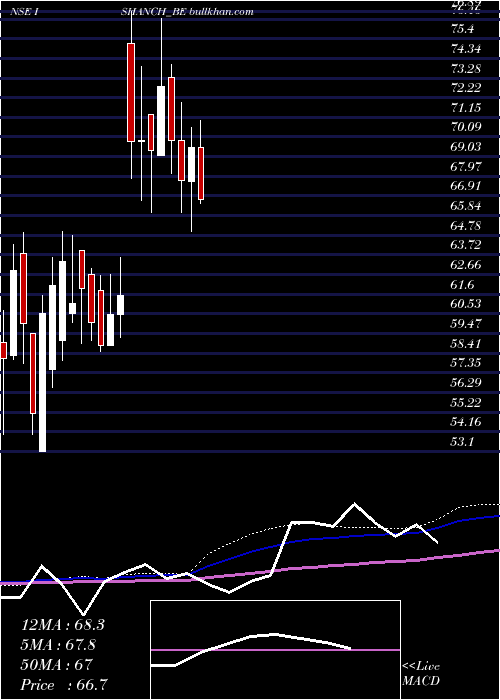
Task: Click the 63.72 price axis label
Action: [x=466, y=245]
